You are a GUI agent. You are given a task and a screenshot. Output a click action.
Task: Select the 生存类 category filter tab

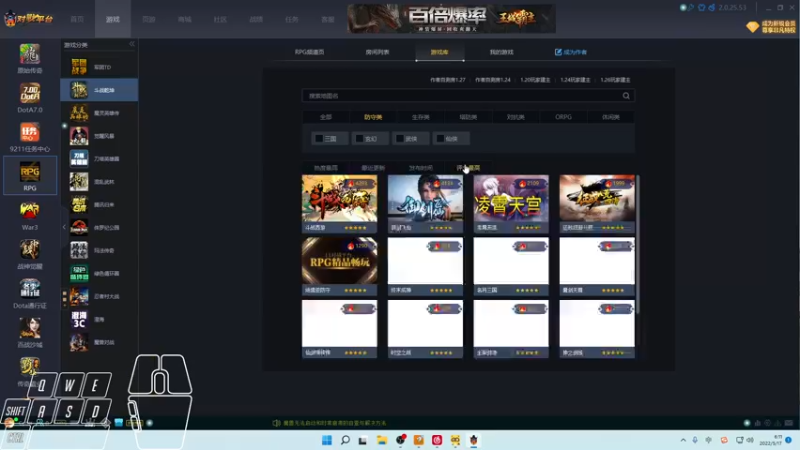[x=420, y=117]
